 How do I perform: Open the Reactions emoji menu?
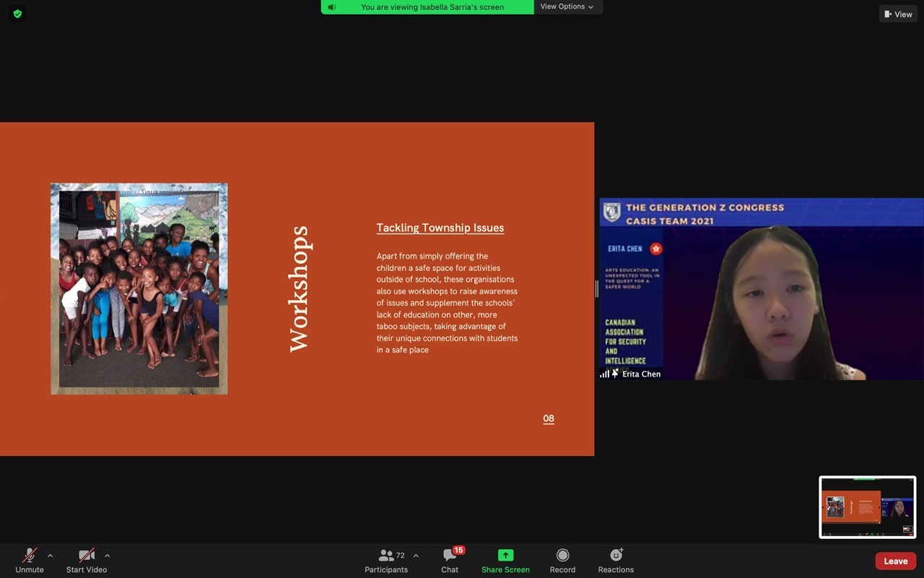click(616, 556)
